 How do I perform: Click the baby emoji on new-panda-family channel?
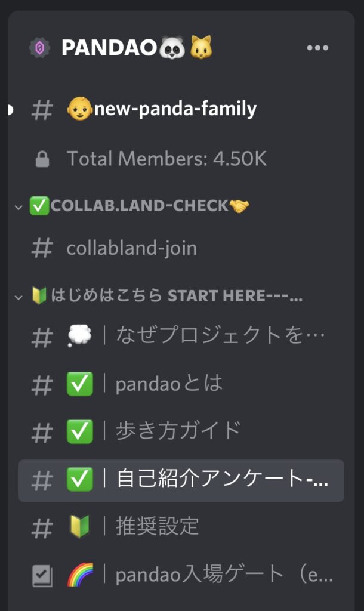[x=79, y=109]
